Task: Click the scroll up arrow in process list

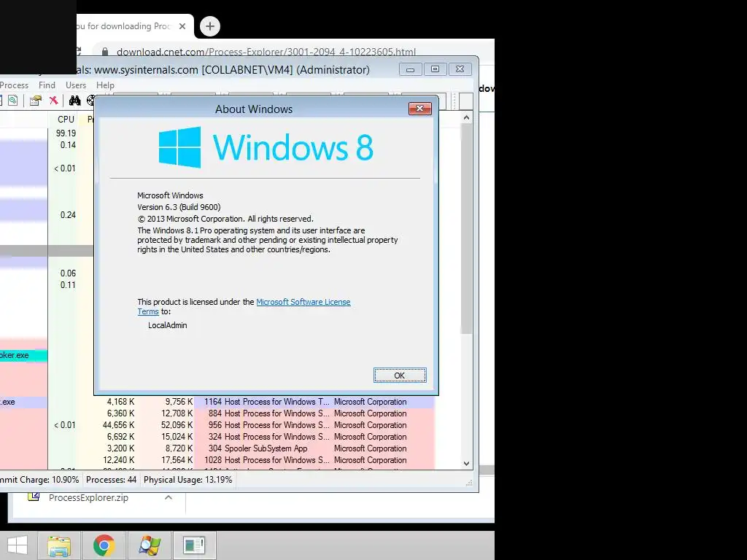Action: [466, 117]
